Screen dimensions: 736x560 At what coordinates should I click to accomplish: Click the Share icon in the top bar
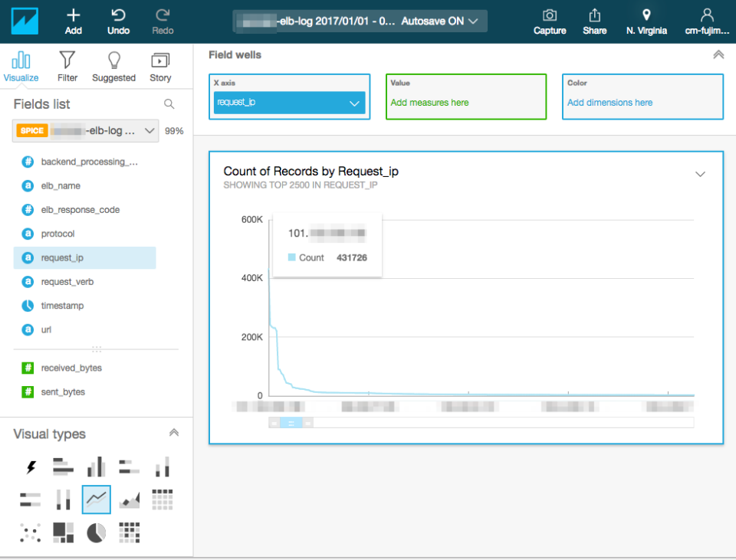[594, 21]
